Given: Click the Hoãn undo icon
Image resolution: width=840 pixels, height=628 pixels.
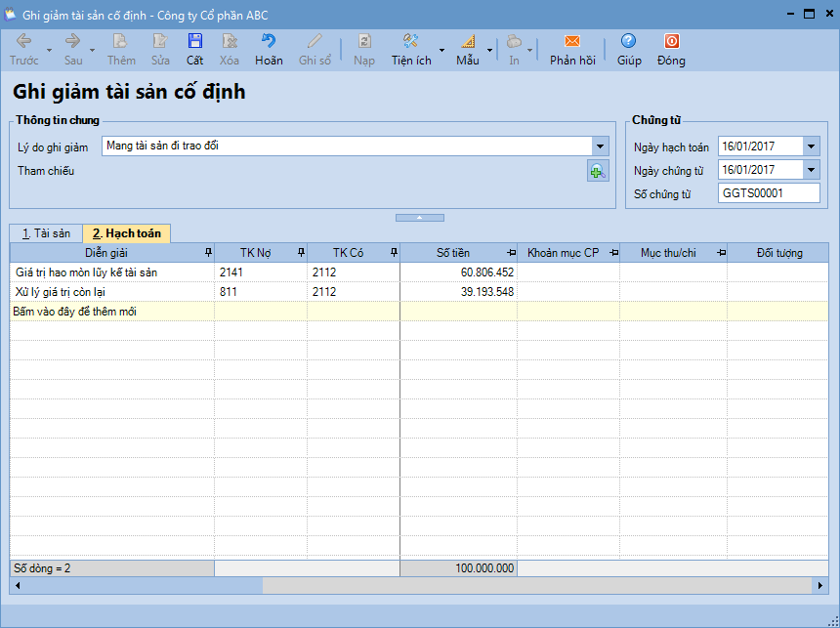Looking at the screenshot, I should click(x=269, y=41).
